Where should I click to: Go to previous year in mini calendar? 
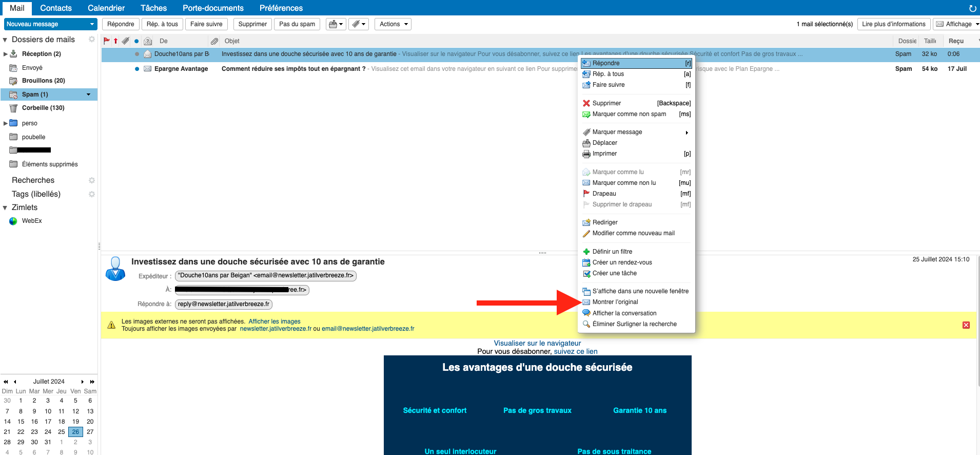[6, 382]
